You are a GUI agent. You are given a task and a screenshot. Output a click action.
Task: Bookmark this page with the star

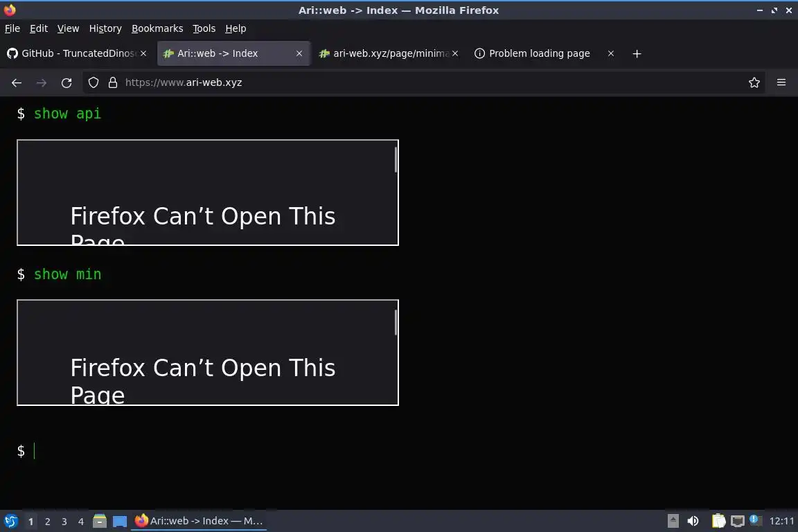[754, 82]
